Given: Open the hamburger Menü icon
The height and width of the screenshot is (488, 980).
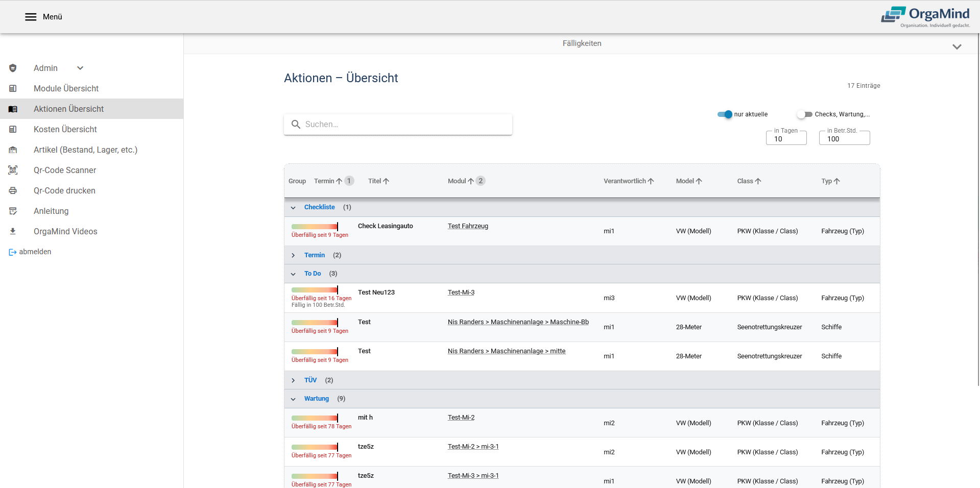Looking at the screenshot, I should click(x=31, y=17).
